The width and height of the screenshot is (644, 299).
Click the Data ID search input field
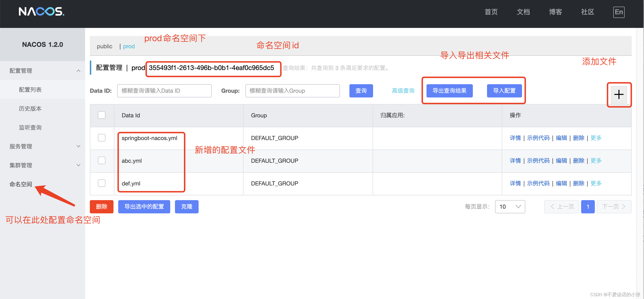point(164,91)
